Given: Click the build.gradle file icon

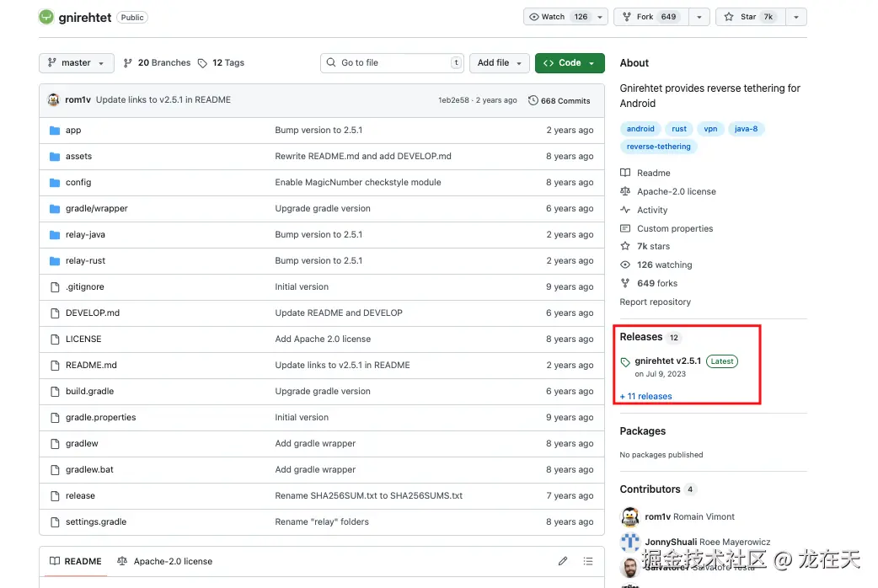Looking at the screenshot, I should (54, 392).
